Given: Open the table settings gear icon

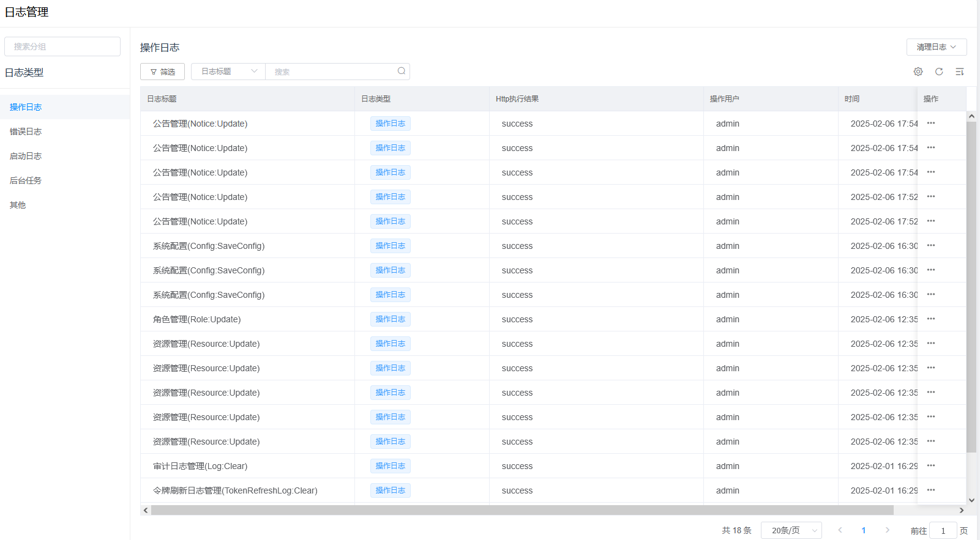Looking at the screenshot, I should pos(918,72).
